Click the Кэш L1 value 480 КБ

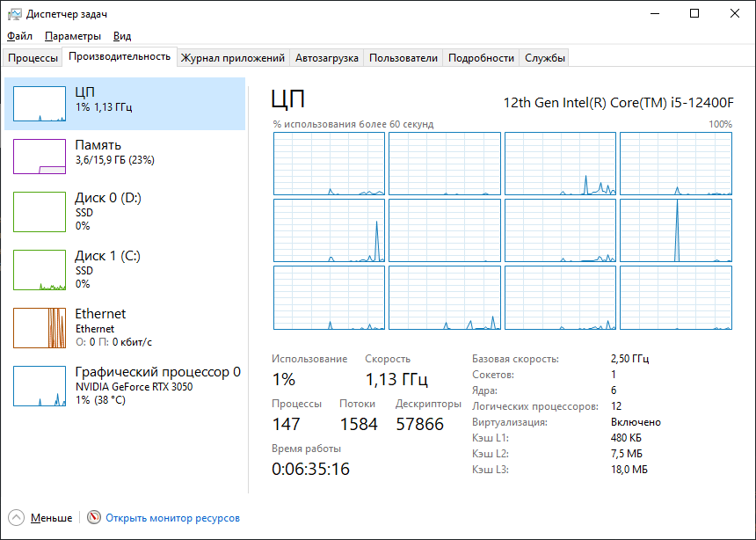(626, 438)
